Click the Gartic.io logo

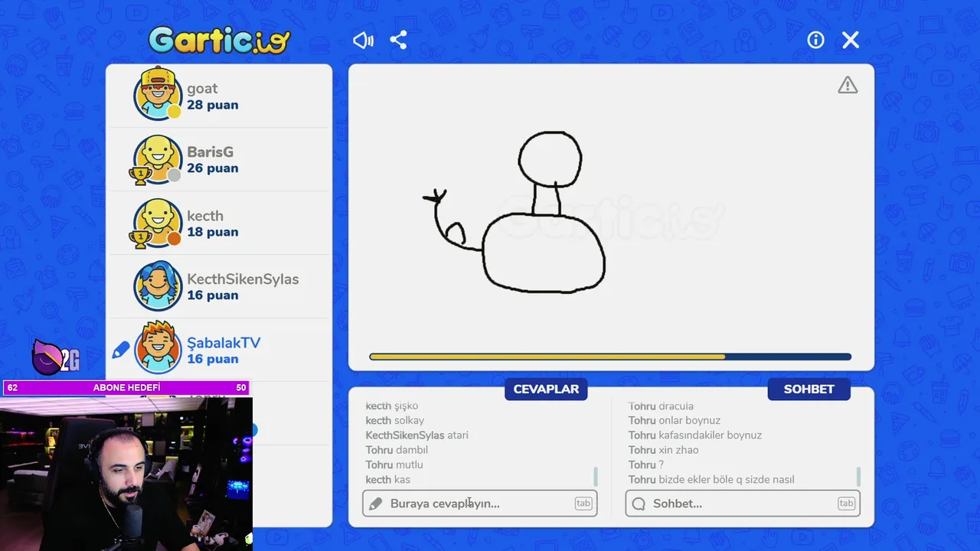(x=219, y=41)
